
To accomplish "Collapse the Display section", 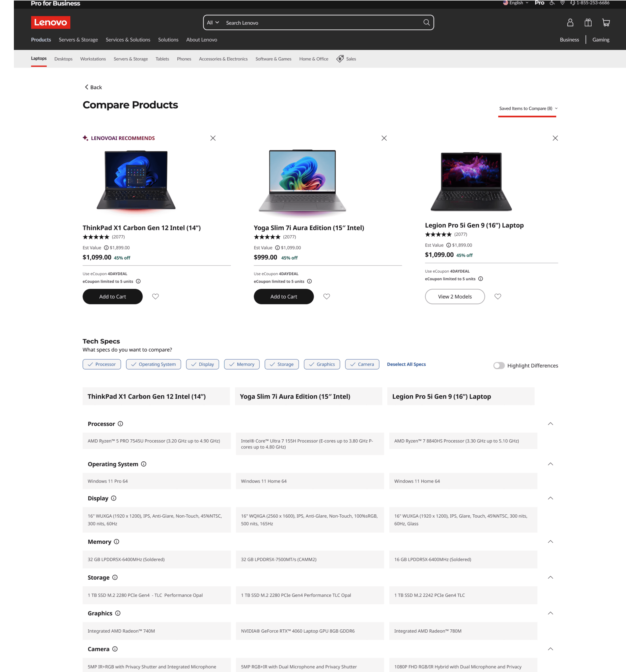I will (550, 498).
